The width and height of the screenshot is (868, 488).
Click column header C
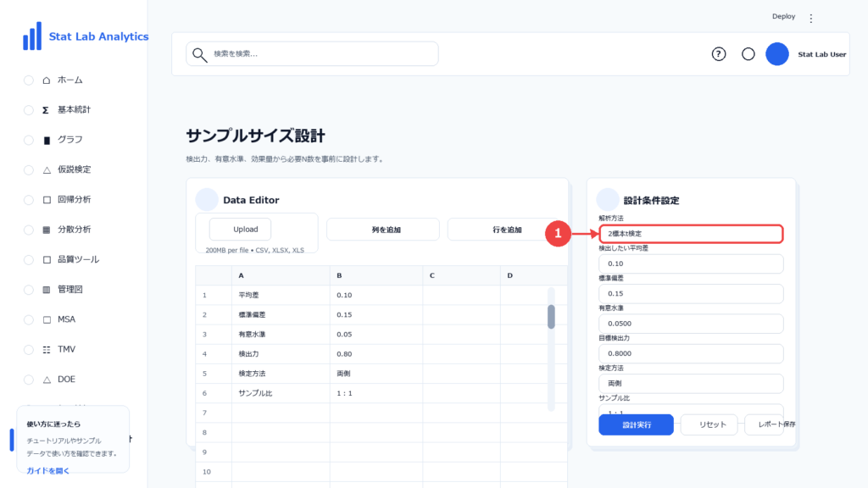pos(462,275)
